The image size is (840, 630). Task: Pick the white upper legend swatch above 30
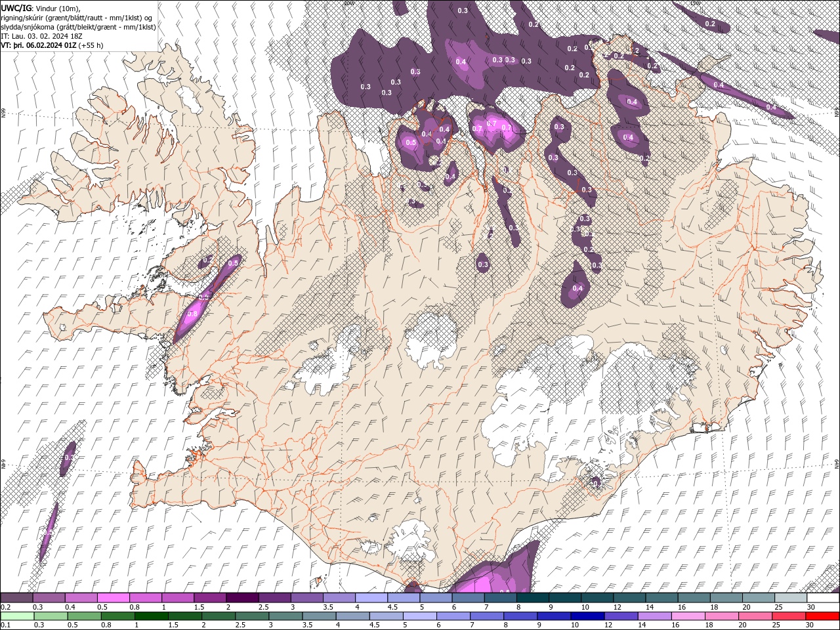click(x=823, y=598)
